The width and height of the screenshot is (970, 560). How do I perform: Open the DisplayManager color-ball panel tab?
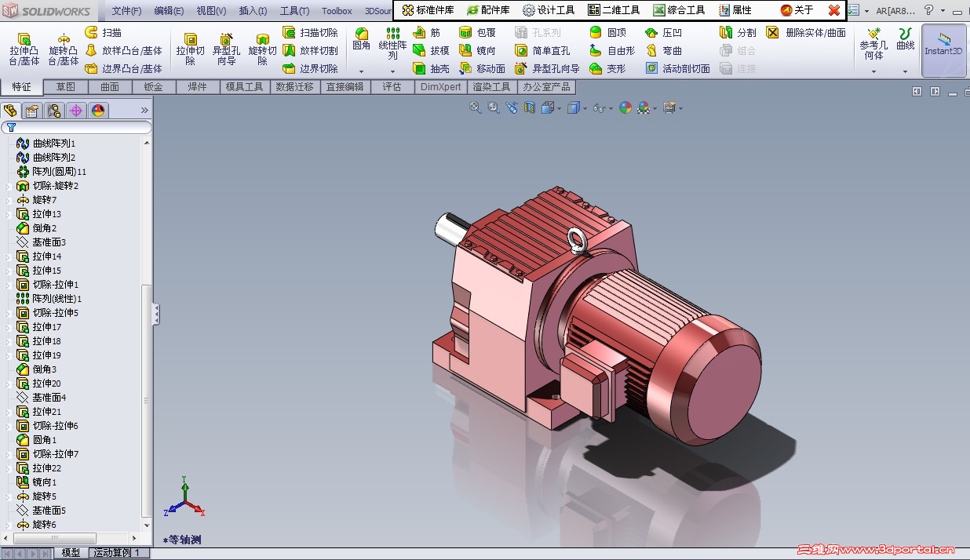click(x=98, y=111)
